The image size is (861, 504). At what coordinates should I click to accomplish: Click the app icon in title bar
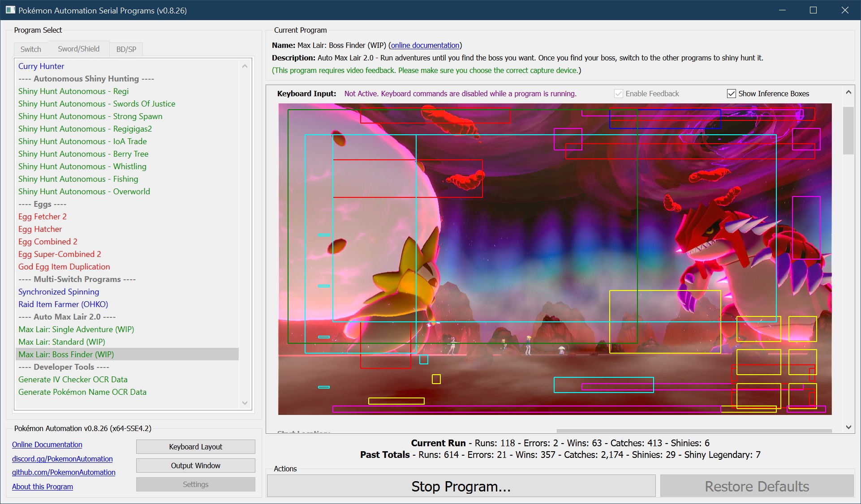pos(10,10)
